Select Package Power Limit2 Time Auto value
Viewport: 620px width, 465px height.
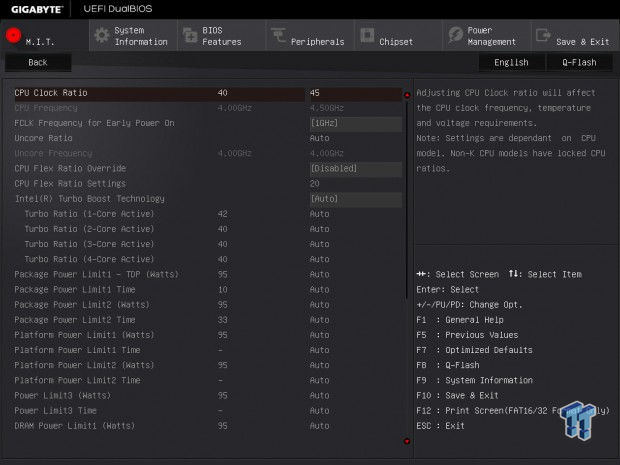coord(319,320)
